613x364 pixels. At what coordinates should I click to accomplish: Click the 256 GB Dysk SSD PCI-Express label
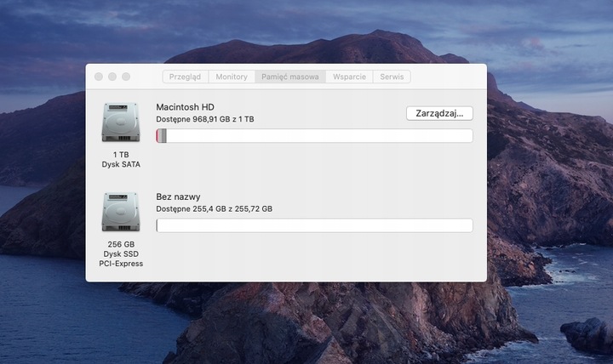tap(121, 253)
